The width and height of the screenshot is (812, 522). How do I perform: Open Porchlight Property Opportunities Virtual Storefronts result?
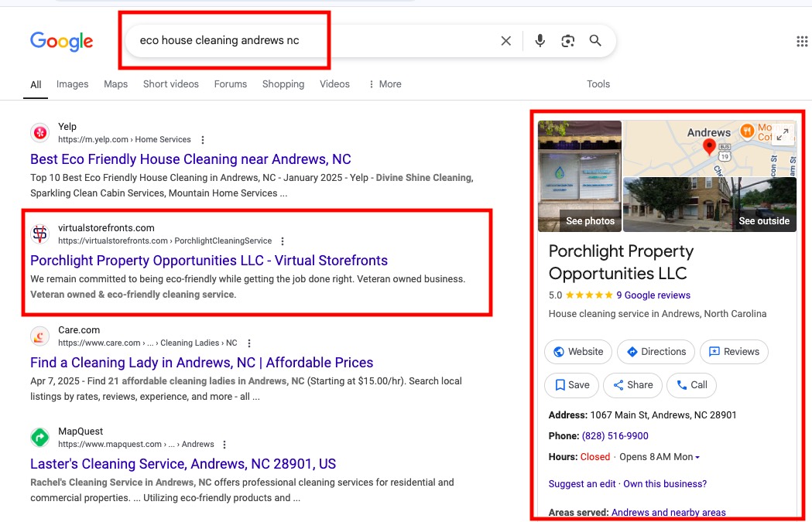(209, 261)
